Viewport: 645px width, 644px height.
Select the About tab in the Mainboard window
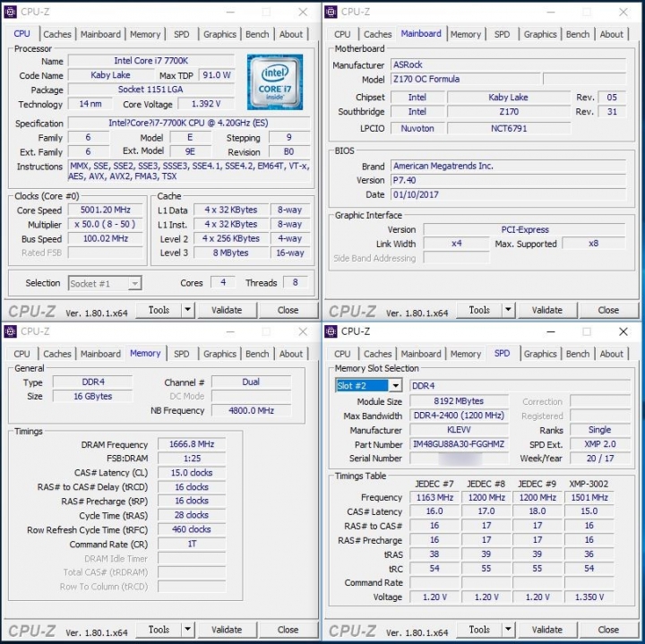point(611,34)
